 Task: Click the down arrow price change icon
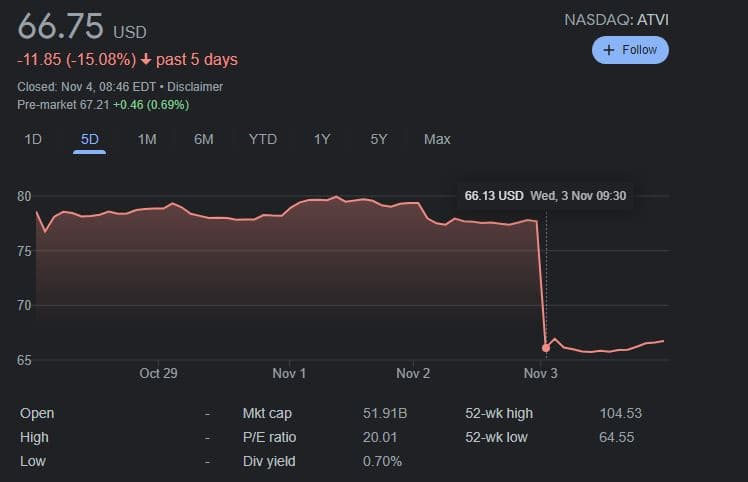146,60
